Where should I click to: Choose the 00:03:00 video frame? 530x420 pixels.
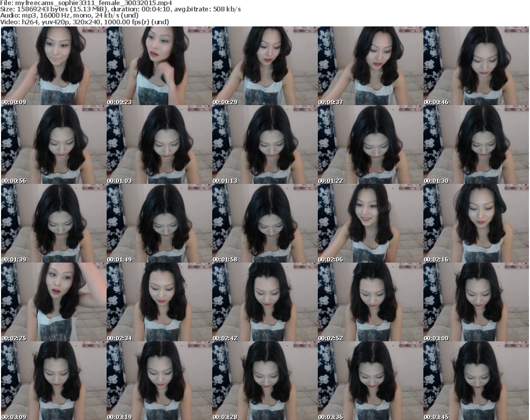pos(476,302)
